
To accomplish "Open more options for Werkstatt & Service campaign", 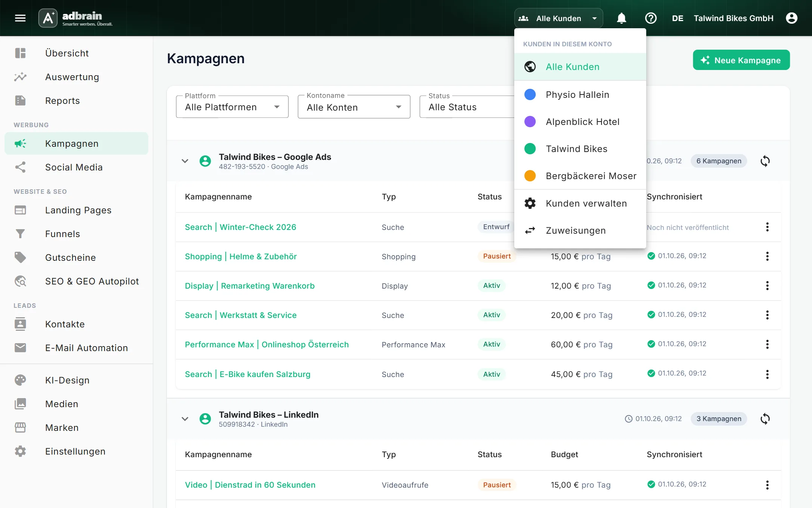I will tap(767, 315).
